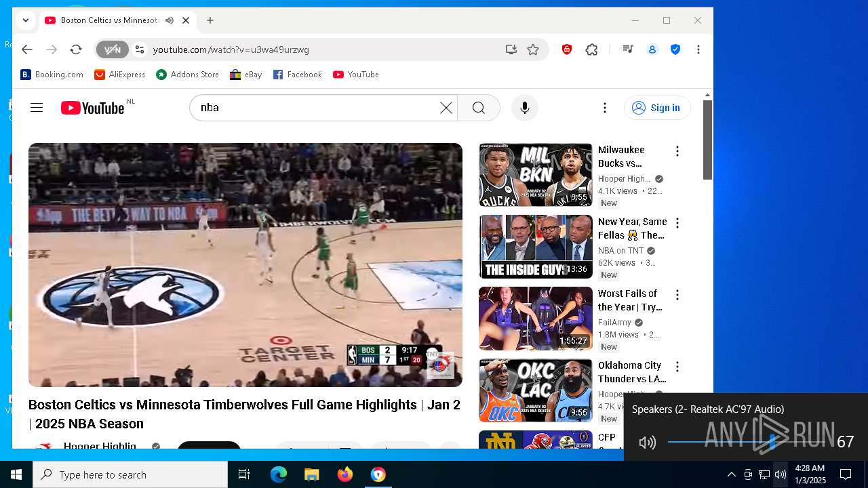This screenshot has height=488, width=868.
Task: Close the Boston Celtics vs Minnesota tab
Action: (186, 20)
